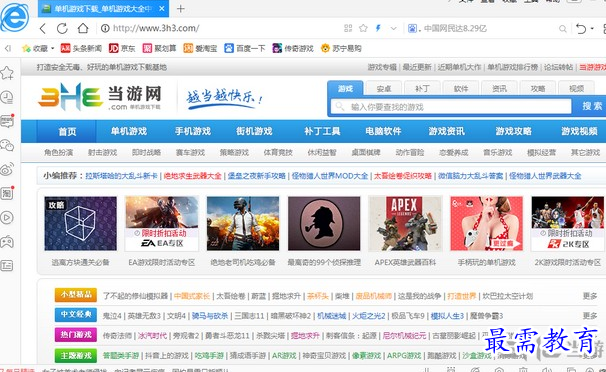This screenshot has height=372, width=606.
Task: Open the sidebar history clock icon
Action: point(7,97)
